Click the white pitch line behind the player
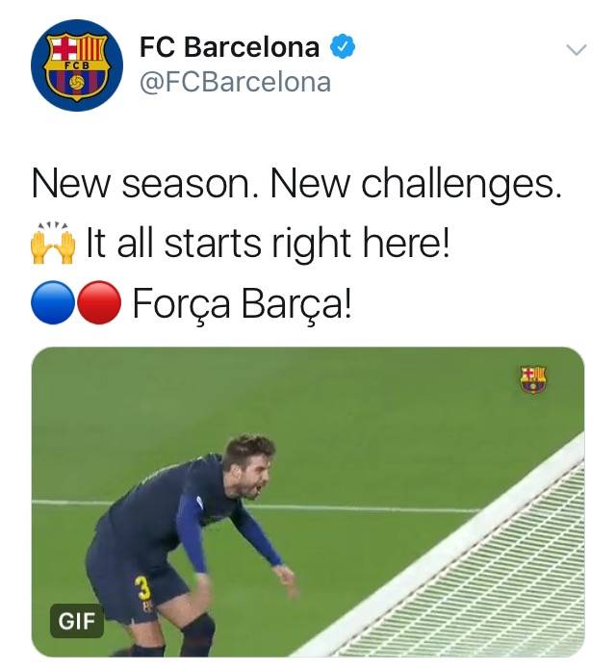 pos(364,508)
